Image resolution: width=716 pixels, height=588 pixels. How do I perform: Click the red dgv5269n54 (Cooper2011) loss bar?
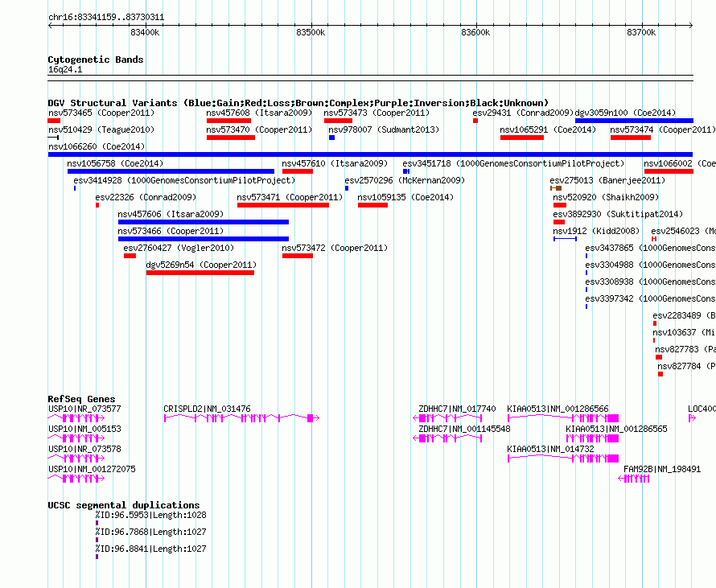(200, 273)
